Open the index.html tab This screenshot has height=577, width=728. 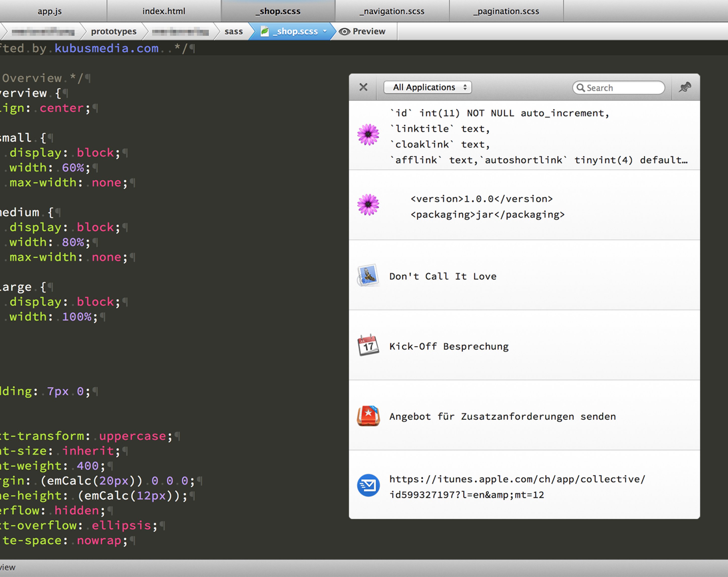[164, 11]
